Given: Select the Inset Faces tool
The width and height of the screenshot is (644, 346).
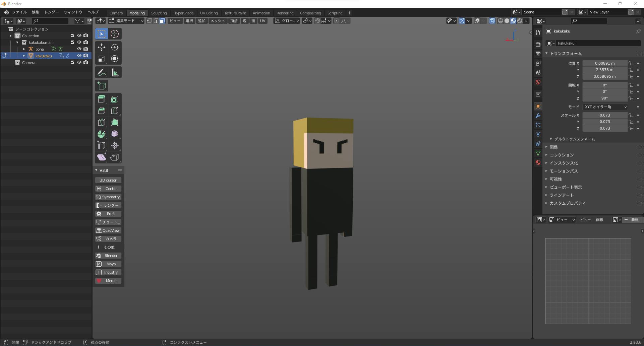Looking at the screenshot, I should [x=115, y=99].
